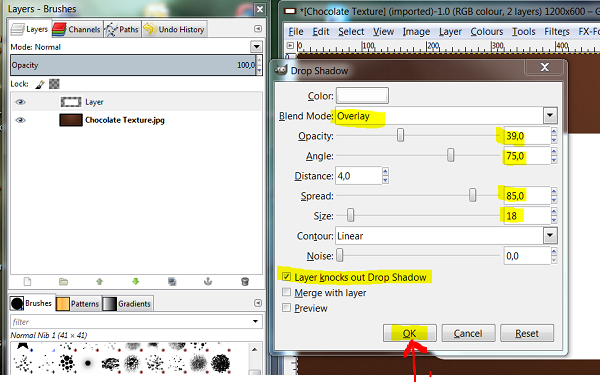Screen dimensions: 600x382
Task: Toggle the lock alpha channel checkerboard icon
Action: [54, 84]
